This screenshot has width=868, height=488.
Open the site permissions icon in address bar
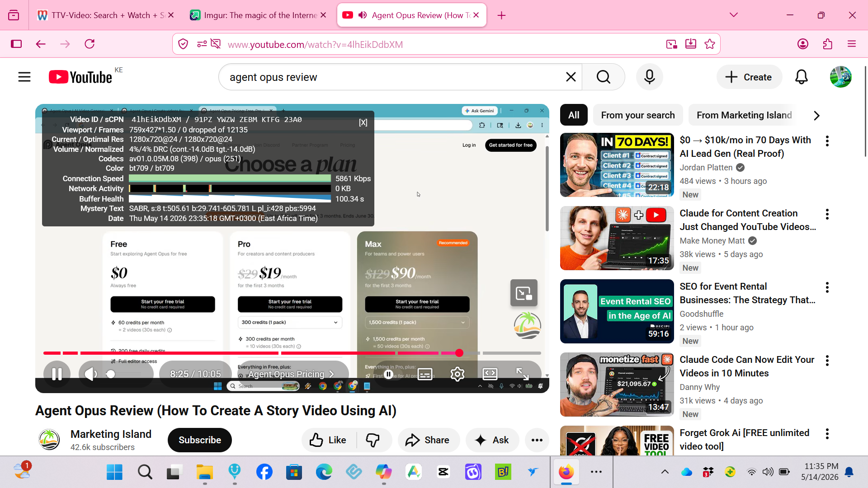(x=202, y=44)
